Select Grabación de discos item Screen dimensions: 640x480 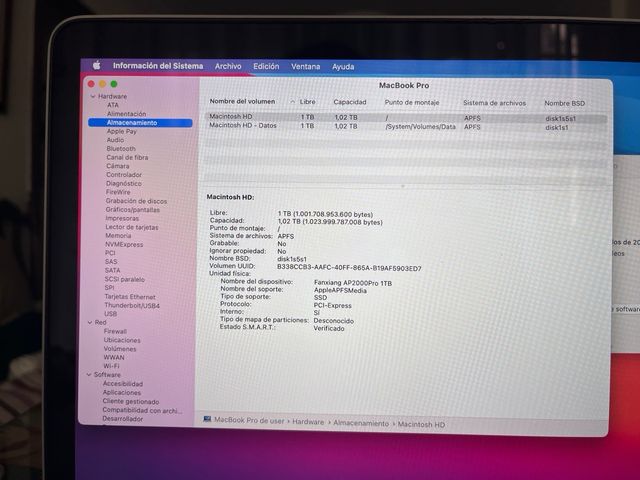pos(136,201)
